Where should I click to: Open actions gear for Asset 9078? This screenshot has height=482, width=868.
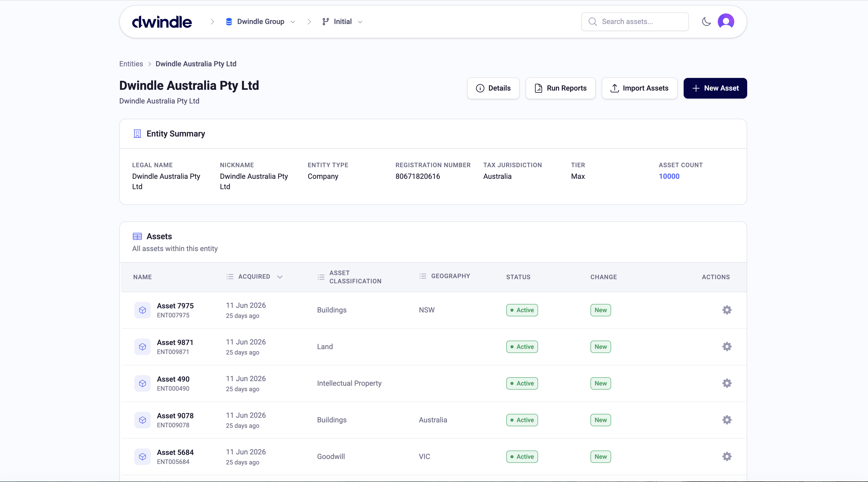click(727, 420)
